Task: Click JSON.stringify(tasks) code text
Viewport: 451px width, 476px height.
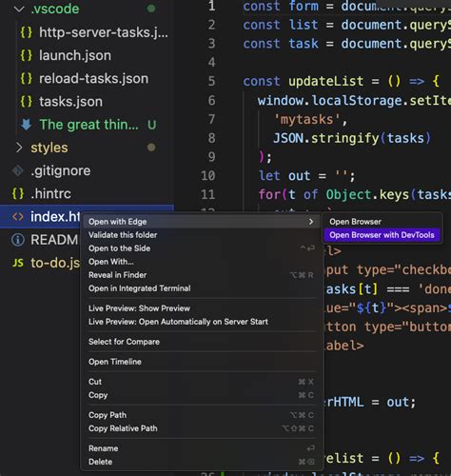Action: [352, 138]
